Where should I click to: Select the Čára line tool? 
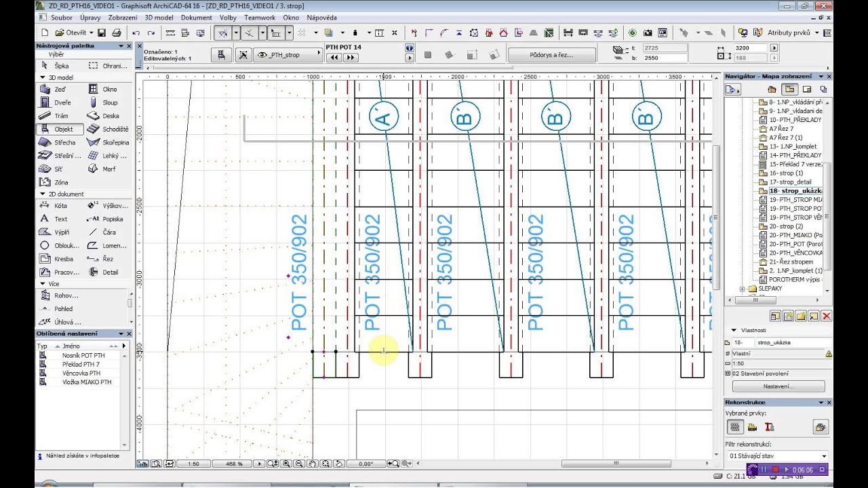coord(104,232)
